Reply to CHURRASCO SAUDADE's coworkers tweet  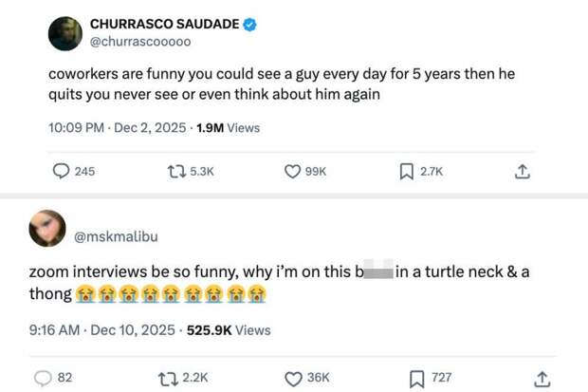[x=61, y=172]
